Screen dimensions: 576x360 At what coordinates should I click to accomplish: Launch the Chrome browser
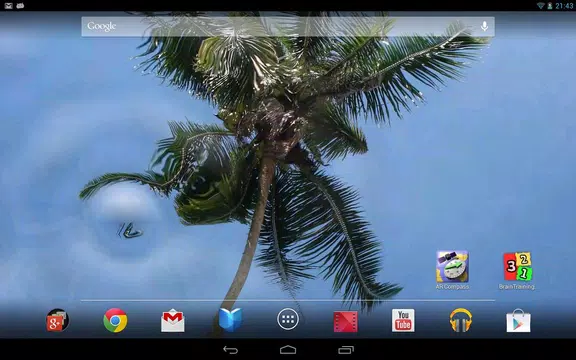click(x=115, y=320)
